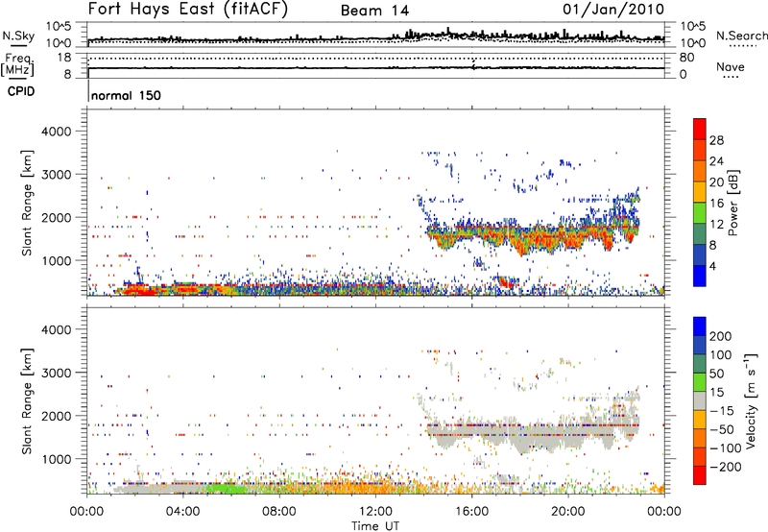
Task: Select the '4' label on power color bar
Action: click(712, 266)
